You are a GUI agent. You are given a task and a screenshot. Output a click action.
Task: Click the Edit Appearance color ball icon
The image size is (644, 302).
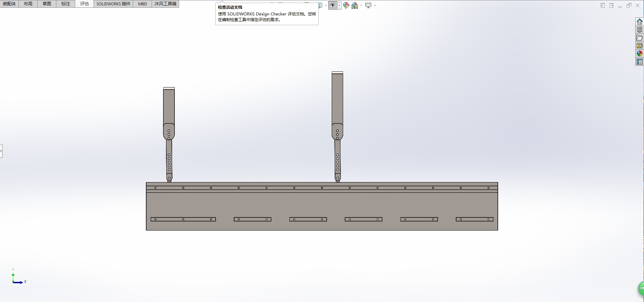pyautogui.click(x=346, y=5)
